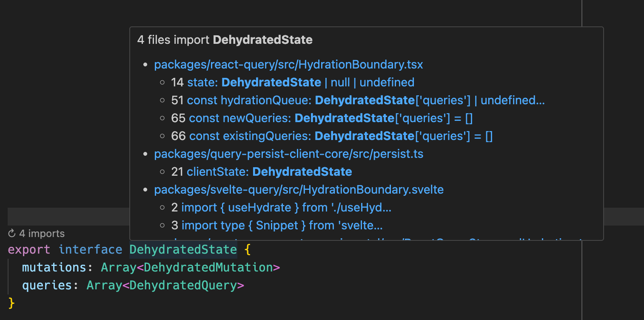Image resolution: width=644 pixels, height=320 pixels.
Task: Jump to line 2 useHydrate import
Action: point(286,208)
